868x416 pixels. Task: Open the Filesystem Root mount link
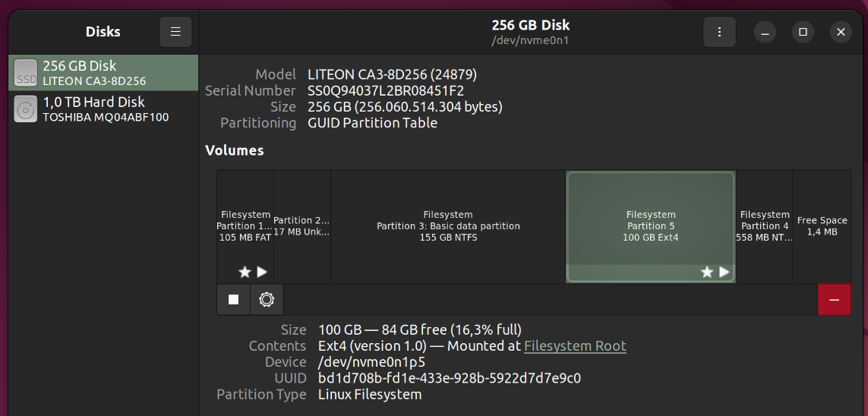[575, 346]
